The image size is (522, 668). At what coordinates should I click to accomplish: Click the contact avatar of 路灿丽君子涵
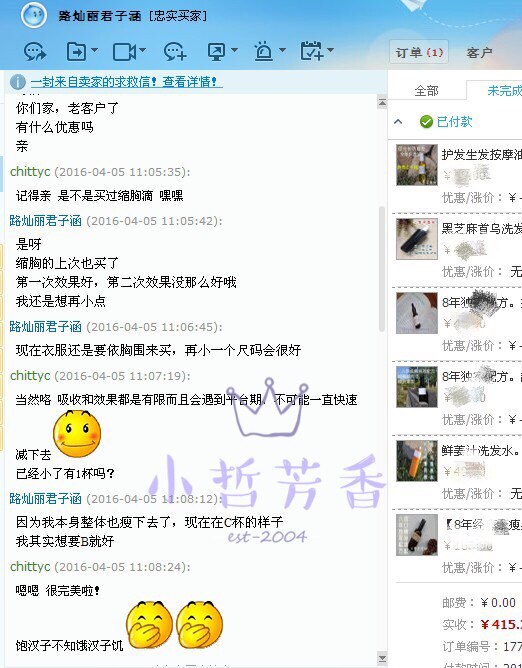click(x=34, y=15)
